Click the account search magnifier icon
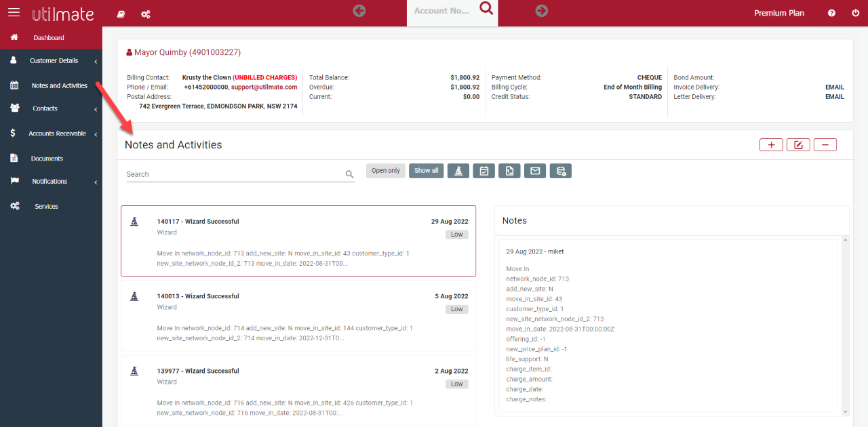 point(486,9)
